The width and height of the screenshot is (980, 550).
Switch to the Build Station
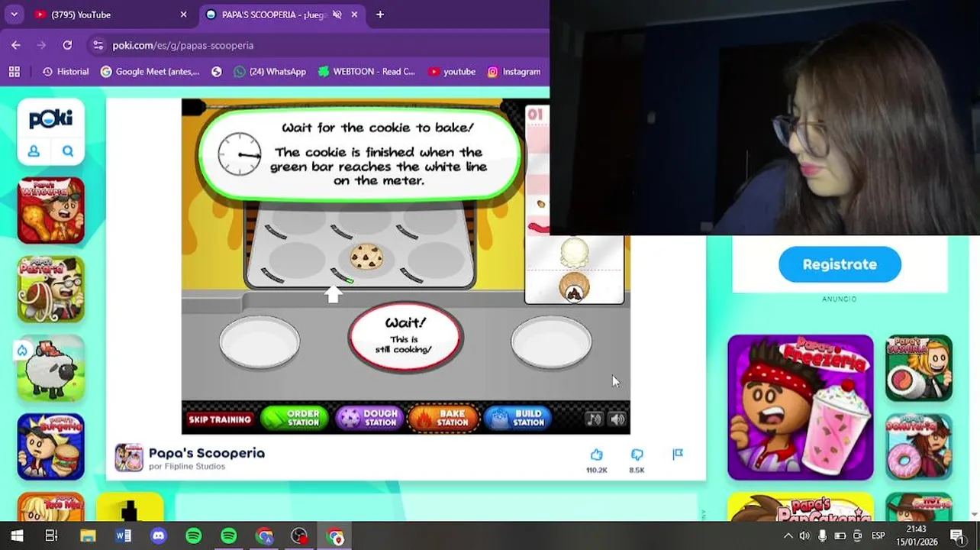(x=518, y=419)
